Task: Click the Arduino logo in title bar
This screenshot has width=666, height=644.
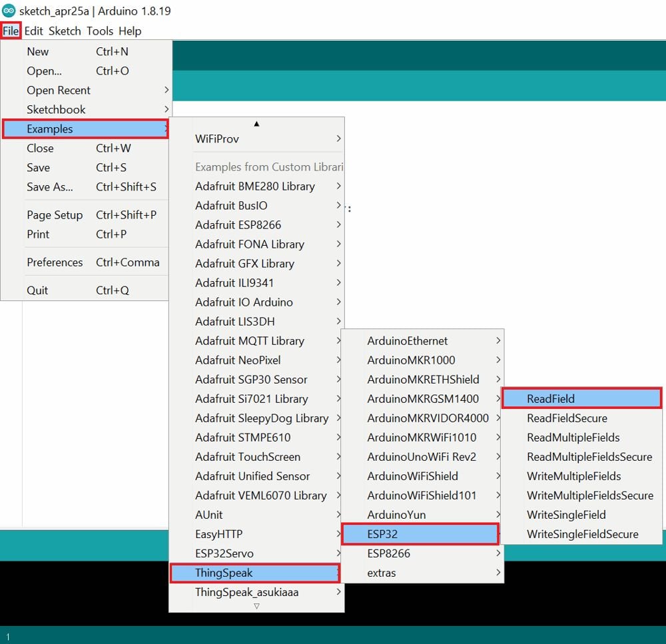Action: (x=9, y=11)
